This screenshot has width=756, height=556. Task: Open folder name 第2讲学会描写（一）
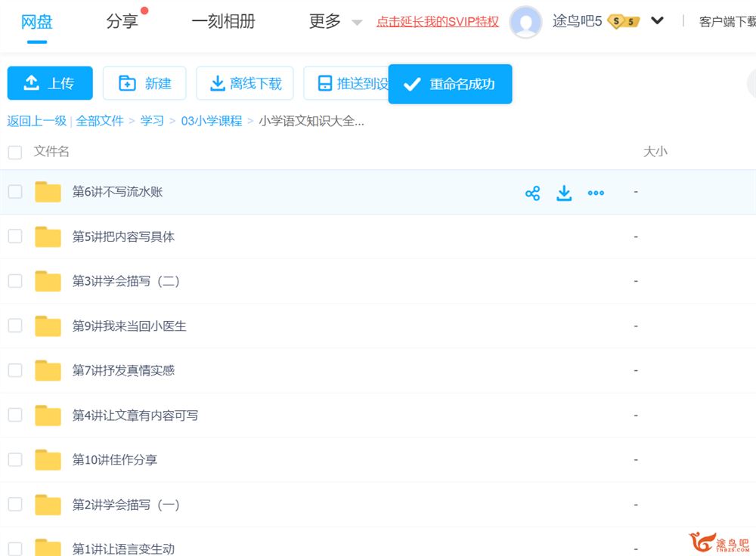125,505
